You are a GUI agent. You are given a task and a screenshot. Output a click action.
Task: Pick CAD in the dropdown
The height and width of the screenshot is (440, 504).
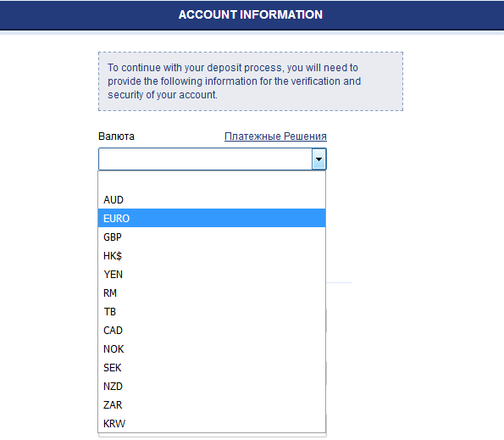tap(212, 330)
